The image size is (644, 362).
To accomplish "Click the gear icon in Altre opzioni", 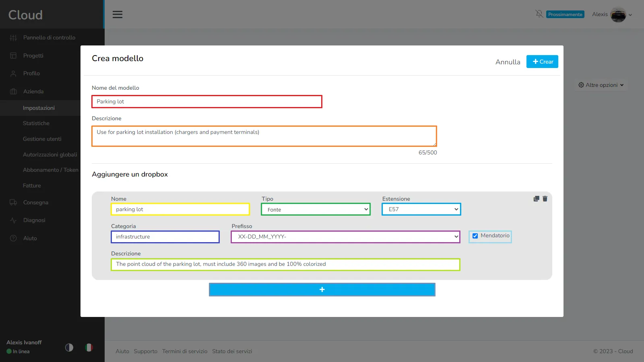I will (x=581, y=85).
